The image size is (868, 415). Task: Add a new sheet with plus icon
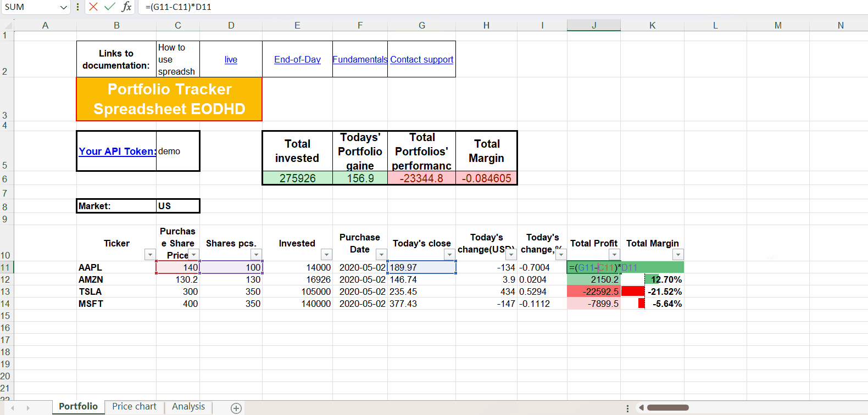[236, 408]
